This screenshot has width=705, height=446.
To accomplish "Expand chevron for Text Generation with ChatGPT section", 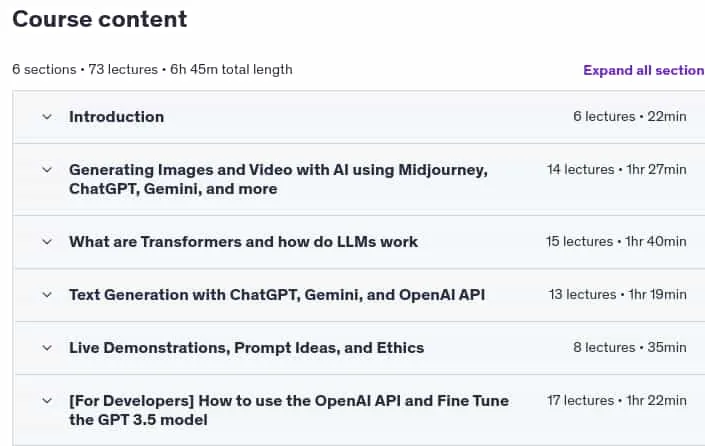I will [x=47, y=295].
